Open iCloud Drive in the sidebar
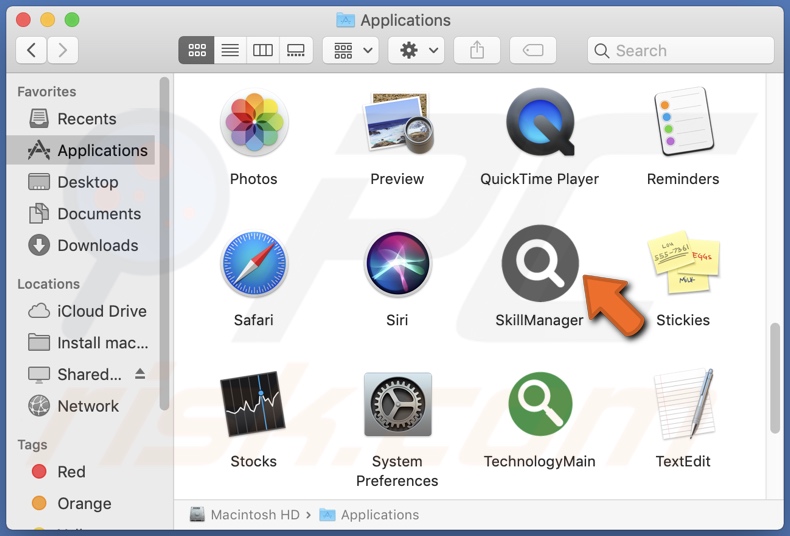The image size is (790, 536). tap(81, 311)
